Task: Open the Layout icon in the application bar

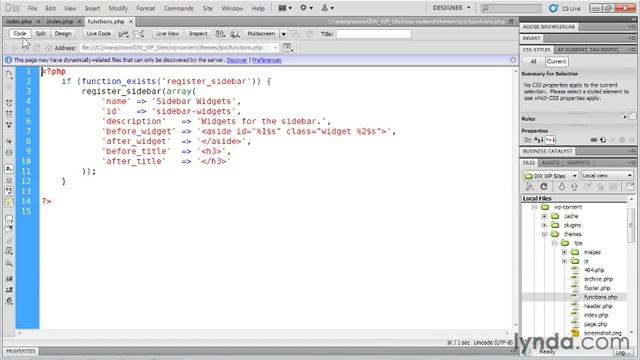Action: 284,8
